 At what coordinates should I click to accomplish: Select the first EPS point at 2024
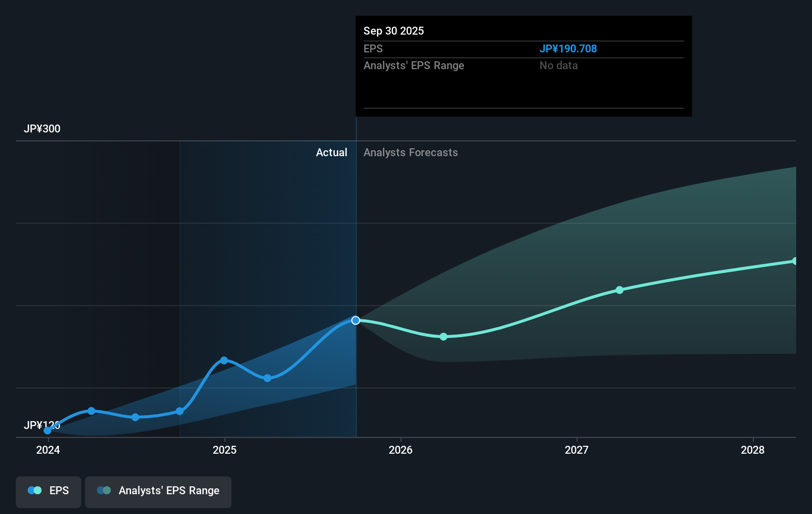(x=47, y=430)
